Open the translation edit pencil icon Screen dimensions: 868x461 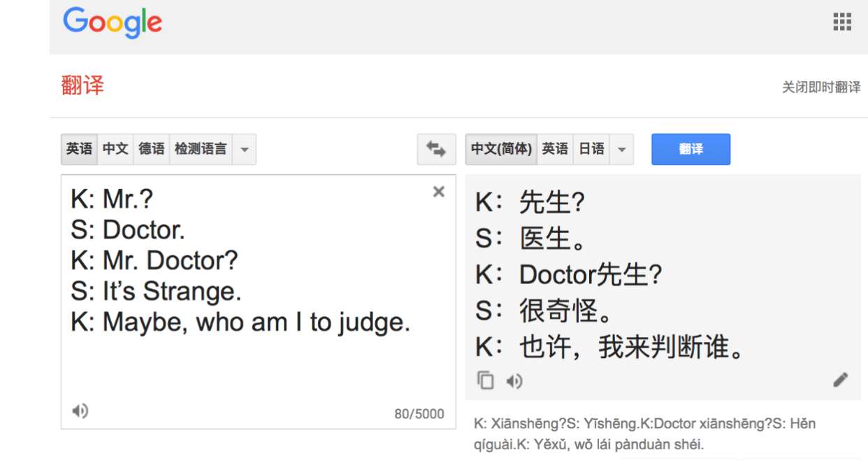(x=842, y=381)
